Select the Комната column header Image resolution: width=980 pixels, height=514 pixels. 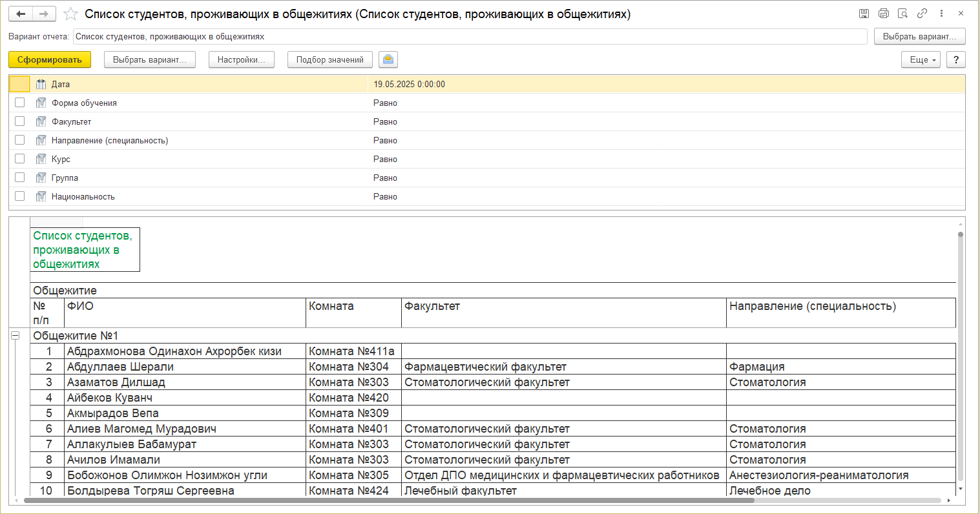coord(354,313)
